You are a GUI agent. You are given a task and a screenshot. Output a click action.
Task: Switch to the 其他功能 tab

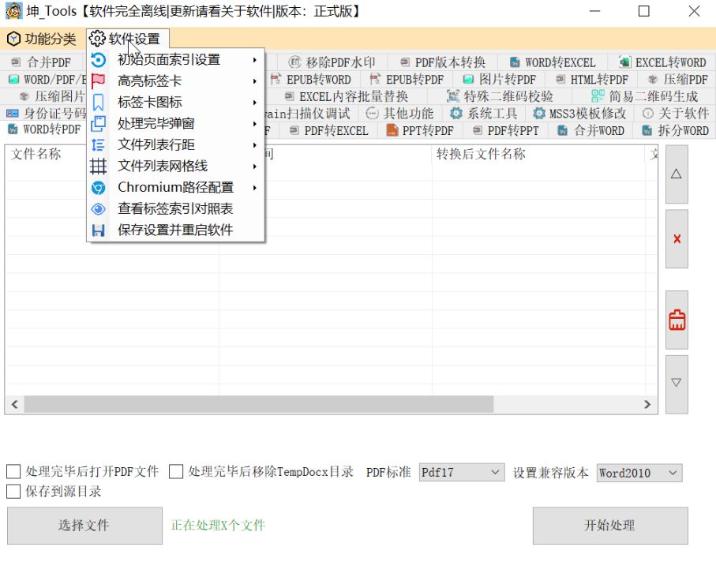point(399,113)
